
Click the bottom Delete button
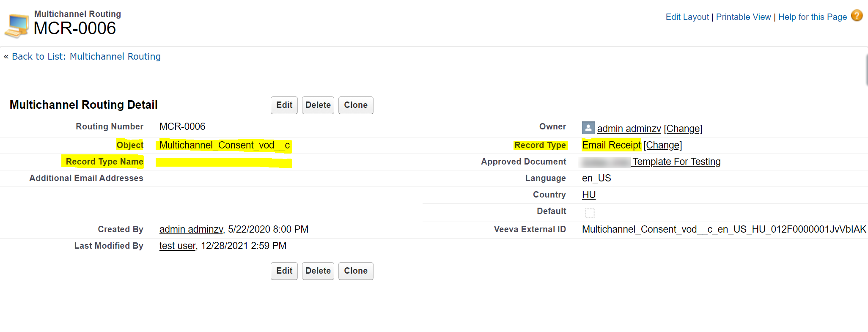coord(318,271)
